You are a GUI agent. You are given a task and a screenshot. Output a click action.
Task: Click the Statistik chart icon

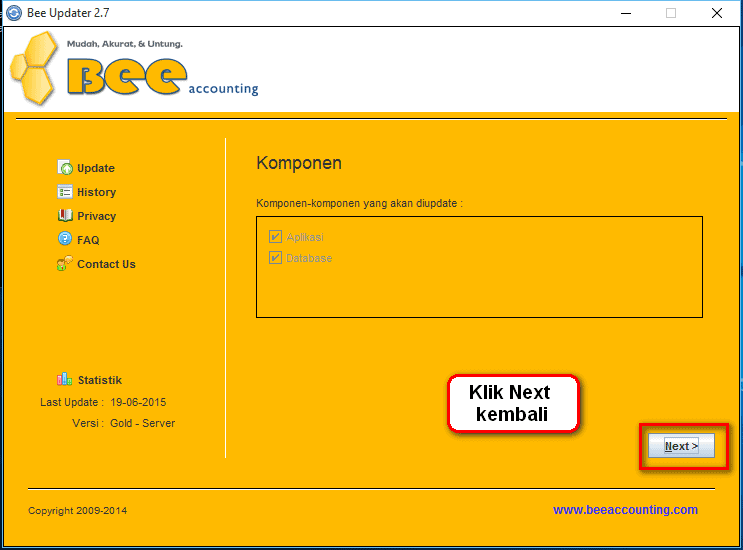[x=64, y=379]
